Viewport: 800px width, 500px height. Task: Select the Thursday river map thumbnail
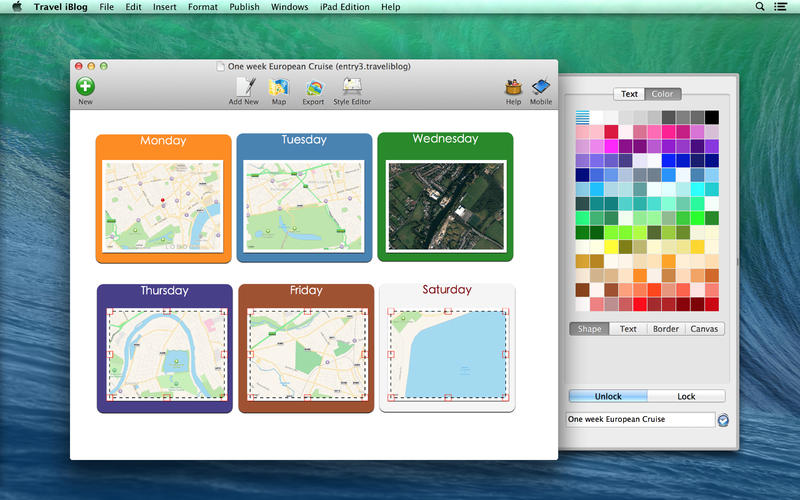pos(167,354)
